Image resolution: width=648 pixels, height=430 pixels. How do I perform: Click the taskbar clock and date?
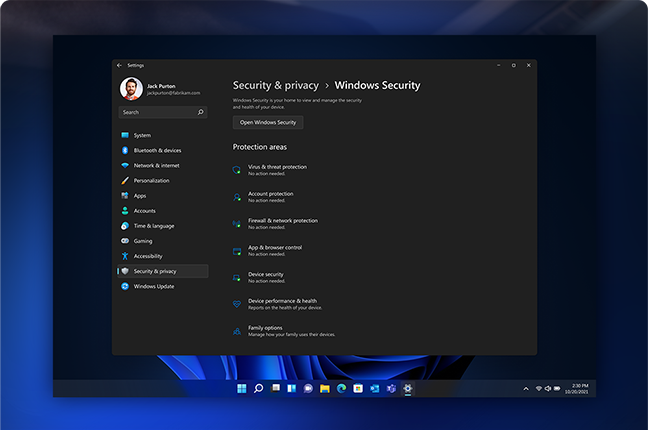pyautogui.click(x=577, y=389)
